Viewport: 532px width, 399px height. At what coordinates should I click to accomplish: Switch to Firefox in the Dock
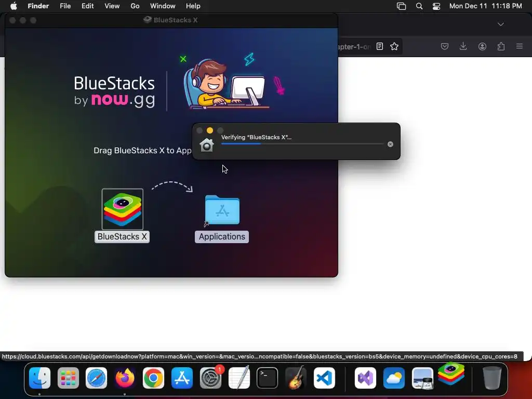click(125, 378)
